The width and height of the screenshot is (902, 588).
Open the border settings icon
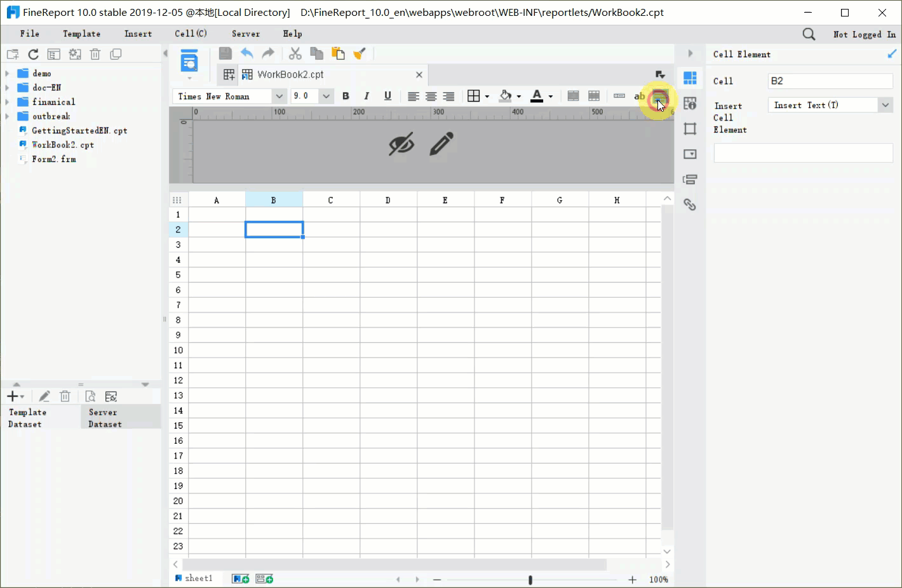[474, 96]
